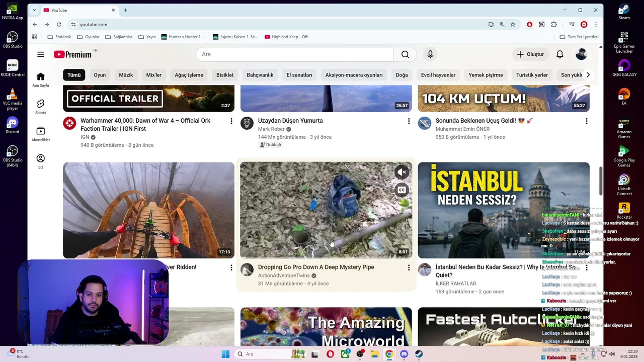Click the YouTube Premium logo

(72, 54)
